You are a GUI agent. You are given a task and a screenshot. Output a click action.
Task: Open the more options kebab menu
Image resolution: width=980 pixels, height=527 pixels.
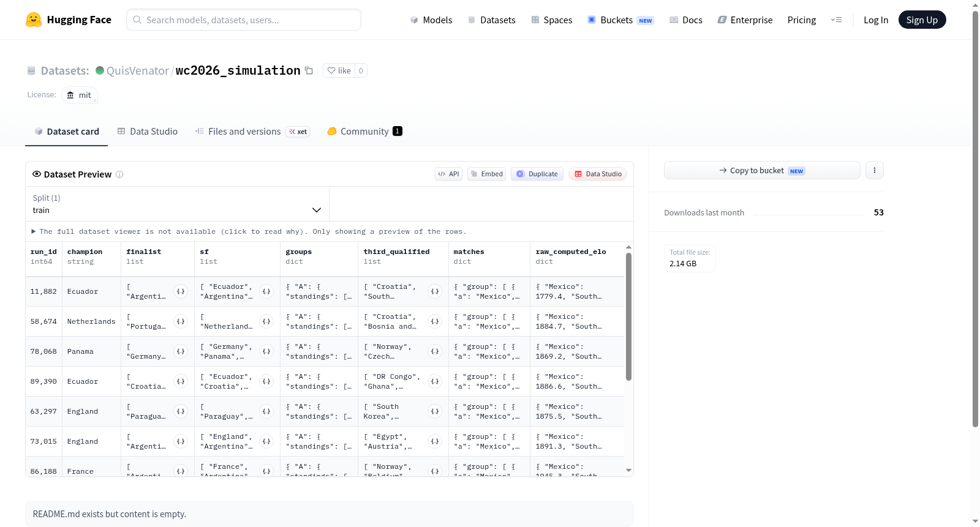875,170
